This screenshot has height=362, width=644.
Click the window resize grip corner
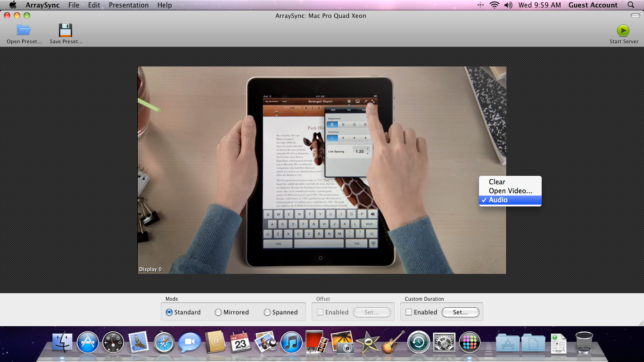point(641,323)
